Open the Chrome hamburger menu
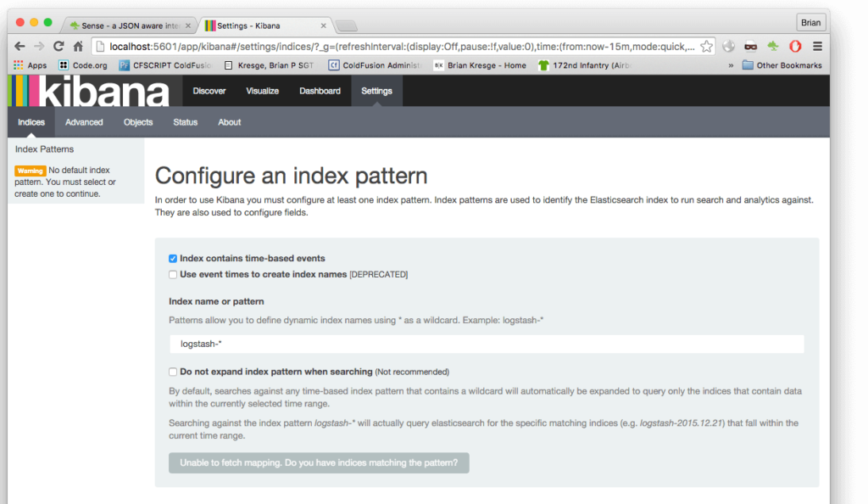 coord(815,46)
